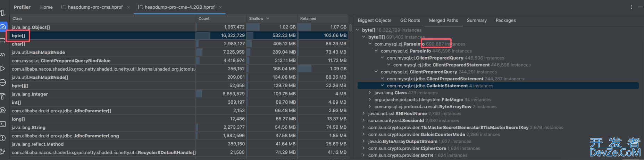644x160 pixels.
Task: Open the wavy-circle sidebar tool icon
Action: point(2,82)
